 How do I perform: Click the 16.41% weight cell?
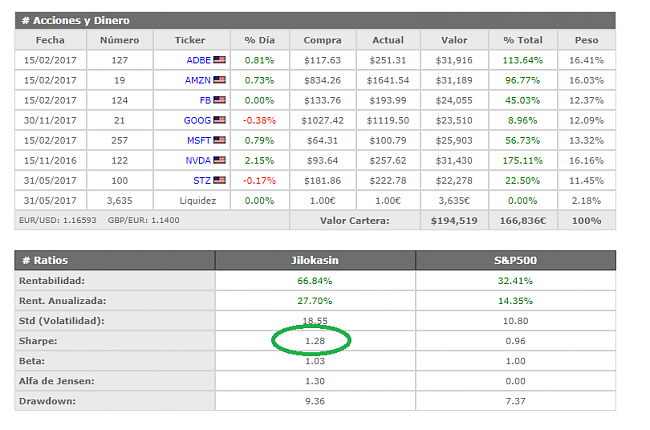[587, 60]
